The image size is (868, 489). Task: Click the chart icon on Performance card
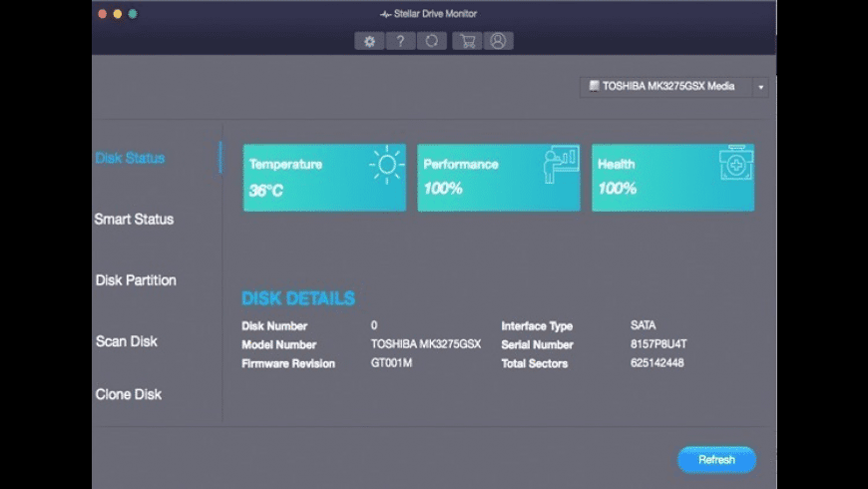pyautogui.click(x=561, y=165)
